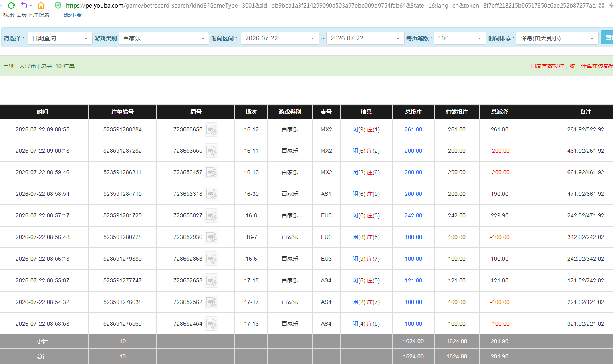The image size is (613, 364).
Task: Select bet number 523591288384
Action: (123, 130)
